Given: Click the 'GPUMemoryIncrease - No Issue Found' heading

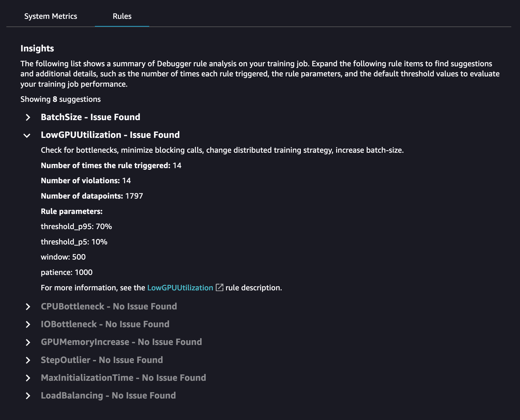Looking at the screenshot, I should click(x=121, y=342).
